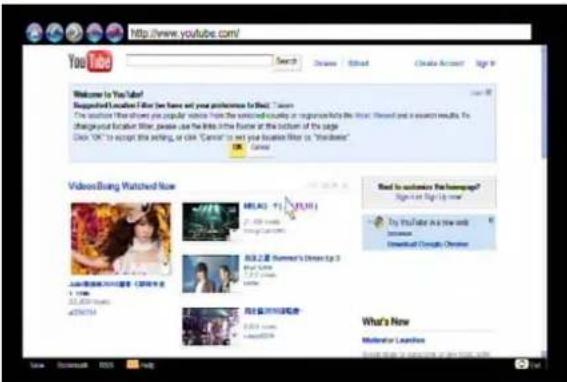
Task: Open the third small video thumbnail
Action: click(x=210, y=327)
